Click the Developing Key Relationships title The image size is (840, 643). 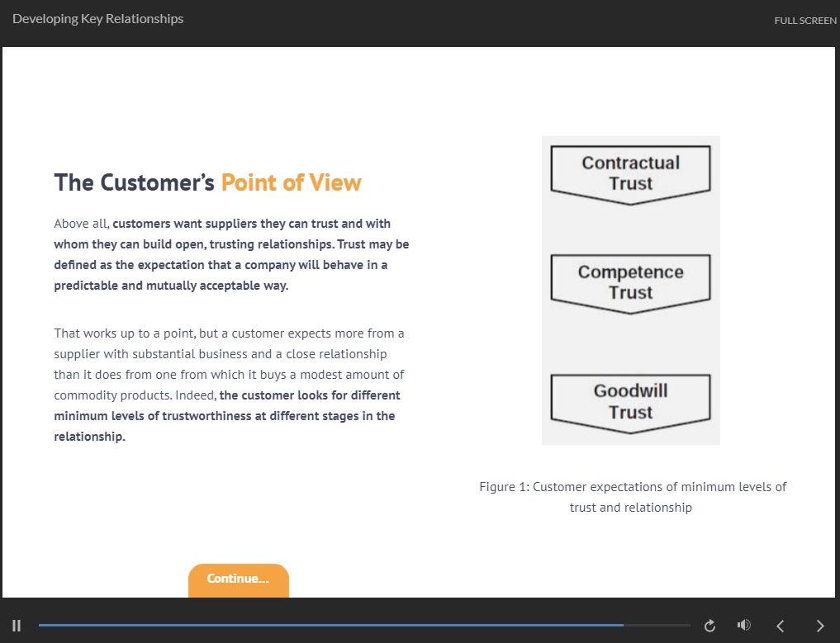98,19
